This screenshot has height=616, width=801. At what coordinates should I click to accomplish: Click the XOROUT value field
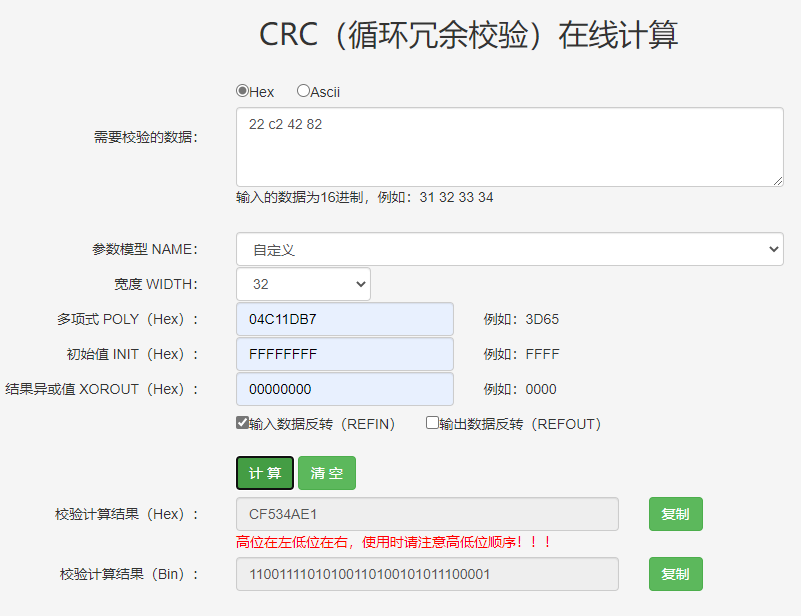pos(344,388)
